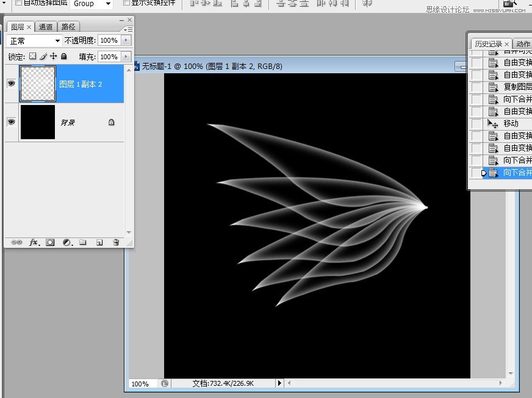Viewport: 532px width, 398px height.
Task: Click the 填充 fill percentage field
Action: tap(109, 57)
